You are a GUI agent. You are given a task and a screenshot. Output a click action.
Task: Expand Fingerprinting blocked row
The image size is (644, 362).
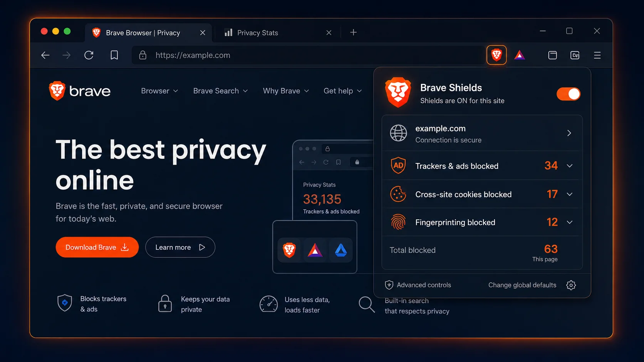pyautogui.click(x=570, y=222)
